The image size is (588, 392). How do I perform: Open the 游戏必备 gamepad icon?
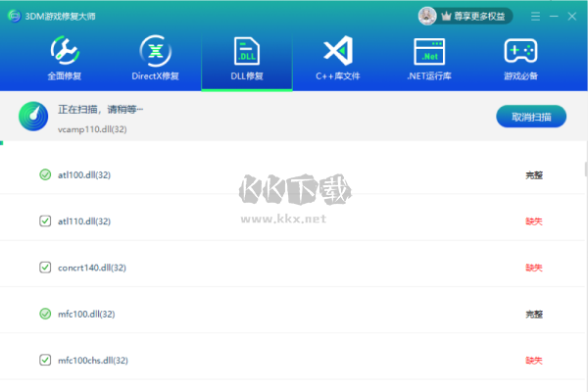(x=520, y=51)
